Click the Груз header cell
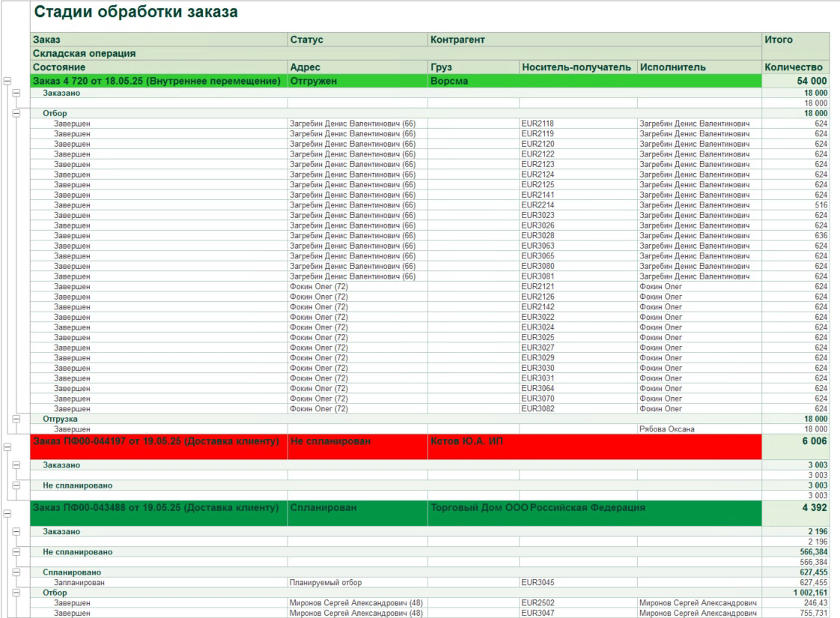 (x=474, y=67)
